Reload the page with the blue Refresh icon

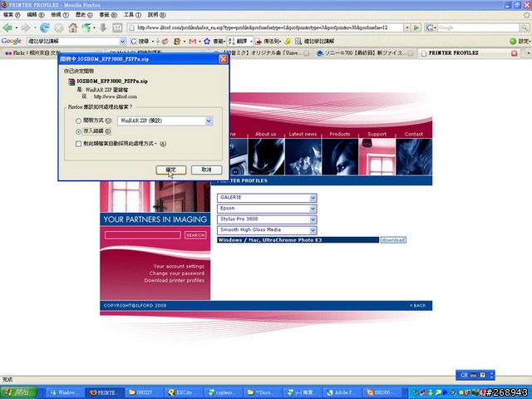pyautogui.click(x=44, y=27)
